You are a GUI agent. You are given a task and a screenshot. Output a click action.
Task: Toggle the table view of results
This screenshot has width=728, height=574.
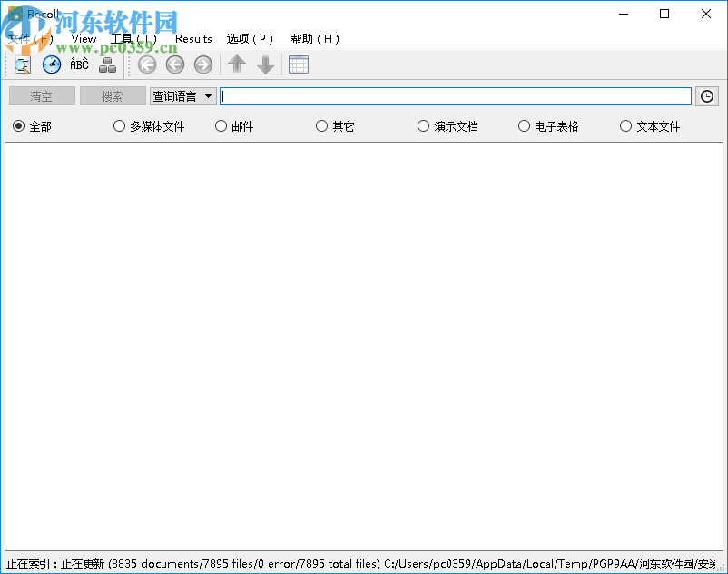(x=298, y=64)
